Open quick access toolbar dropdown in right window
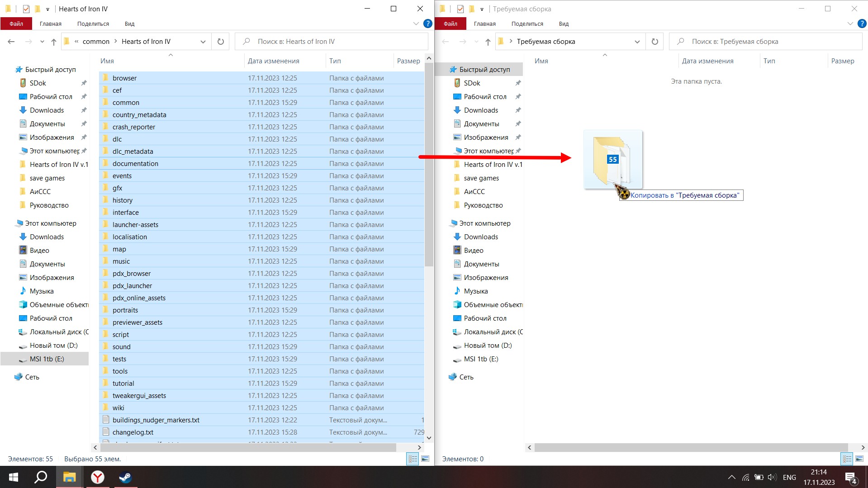Viewport: 868px width, 488px height. click(482, 9)
